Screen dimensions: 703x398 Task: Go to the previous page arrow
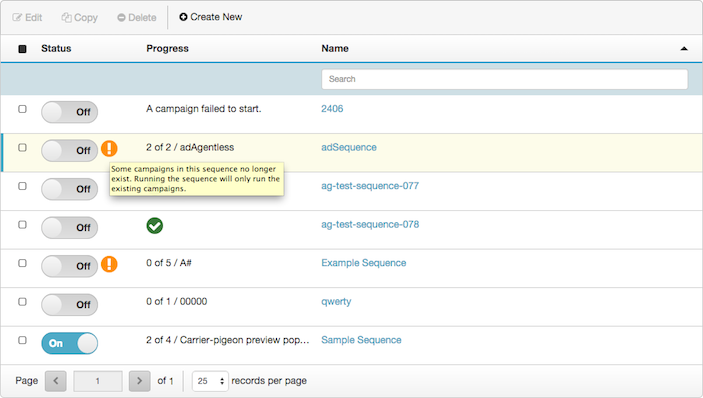(x=56, y=381)
